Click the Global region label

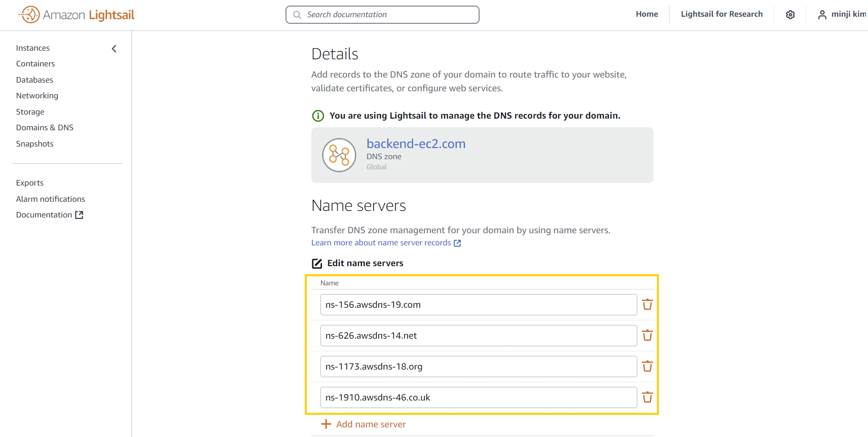coord(377,167)
